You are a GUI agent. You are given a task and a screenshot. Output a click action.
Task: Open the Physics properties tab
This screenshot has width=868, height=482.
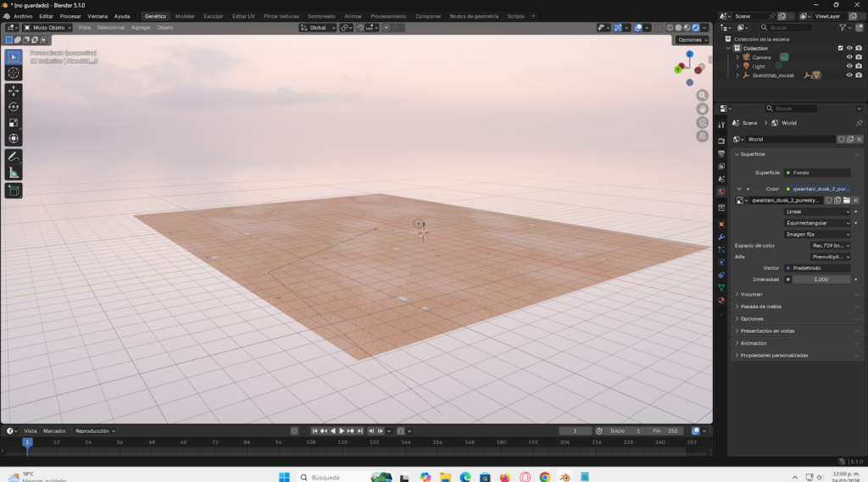coord(721,263)
